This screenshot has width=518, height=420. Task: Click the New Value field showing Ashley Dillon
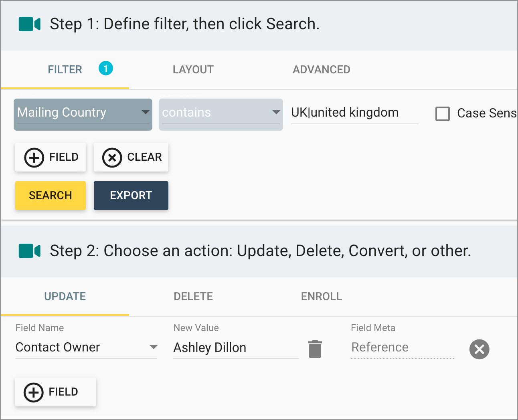pos(236,348)
